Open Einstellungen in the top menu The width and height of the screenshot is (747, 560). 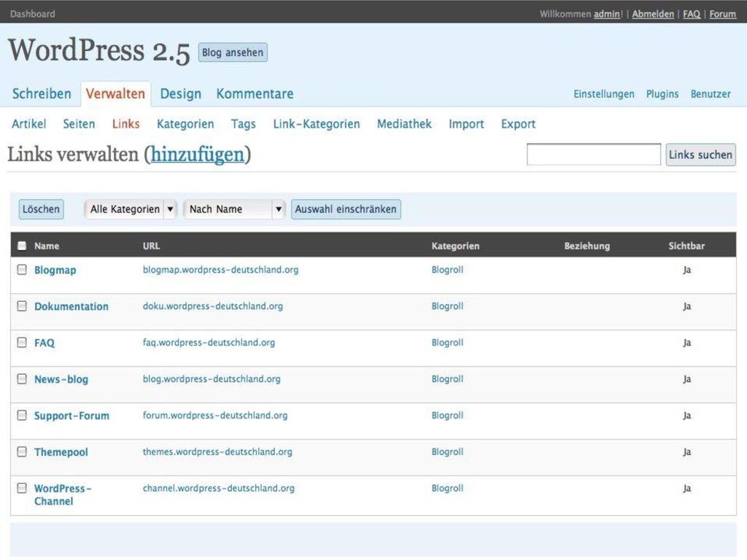603,94
